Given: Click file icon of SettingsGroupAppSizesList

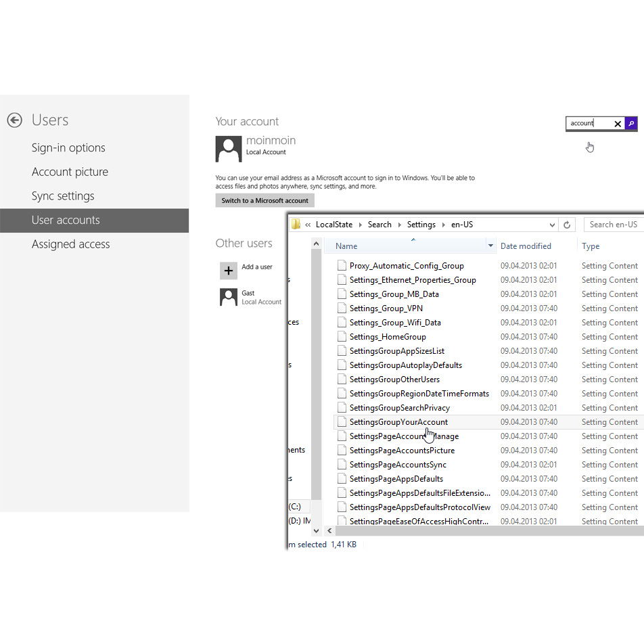Looking at the screenshot, I should pyautogui.click(x=342, y=350).
